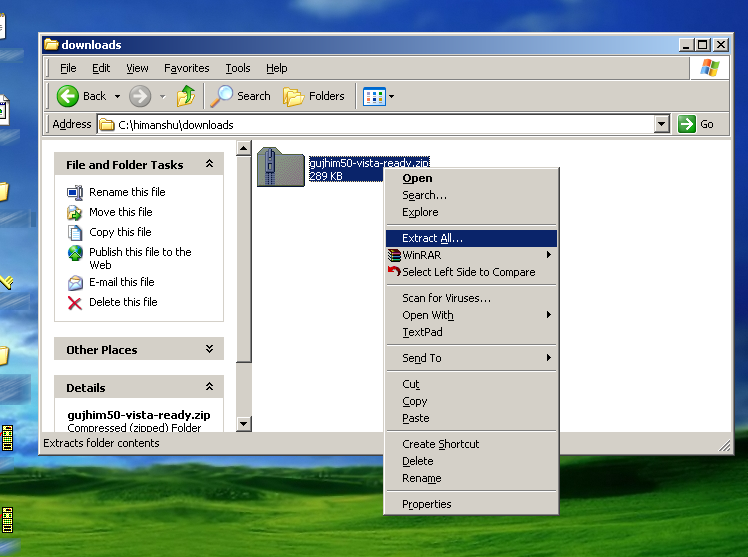
Task: Open the Views dropdown arrow
Action: 391,96
